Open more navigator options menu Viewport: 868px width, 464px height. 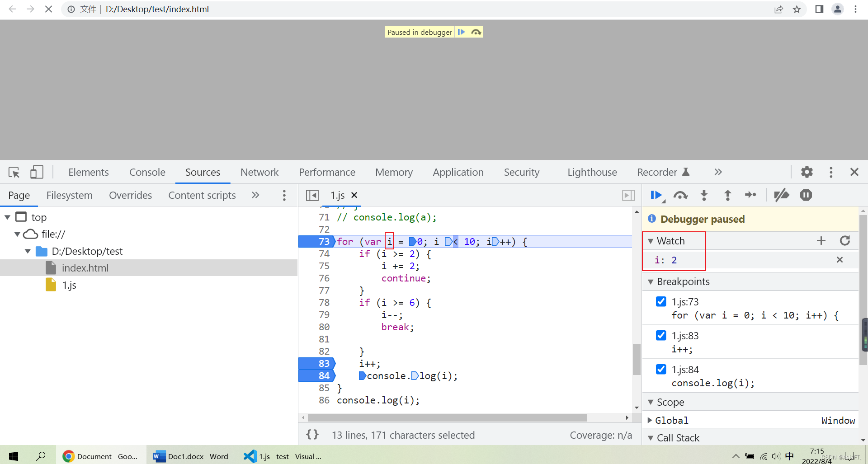(284, 195)
